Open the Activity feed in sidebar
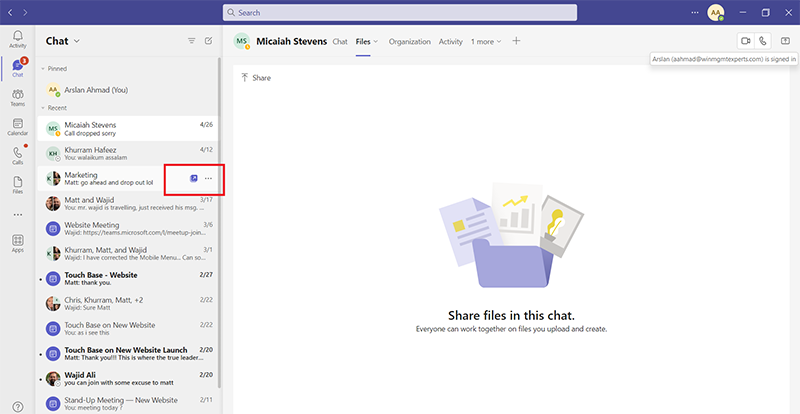This screenshot has height=414, width=800. (x=17, y=39)
